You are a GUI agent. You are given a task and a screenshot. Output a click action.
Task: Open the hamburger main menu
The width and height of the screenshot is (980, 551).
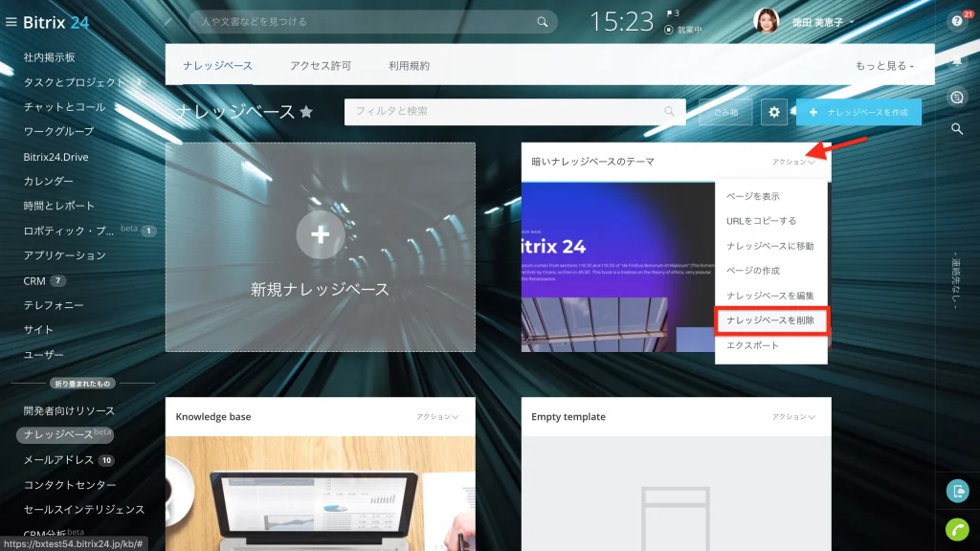pos(11,22)
